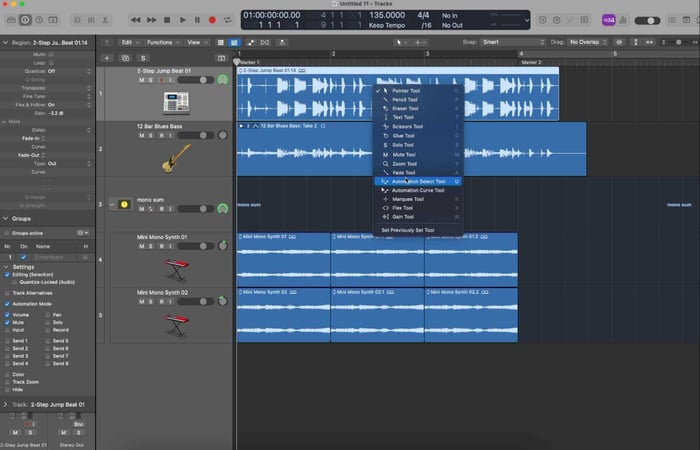Choose Scissors Tool from the tool menu
This screenshot has width=700, height=450.
[x=418, y=126]
